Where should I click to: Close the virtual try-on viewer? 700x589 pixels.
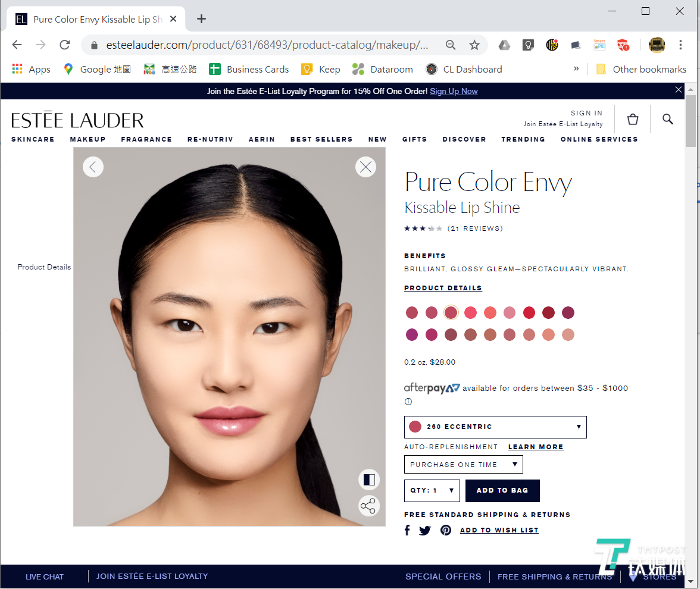pos(365,167)
